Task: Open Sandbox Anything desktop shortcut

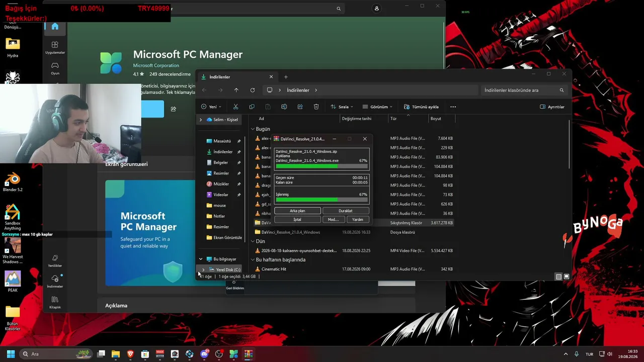Action: tap(13, 217)
